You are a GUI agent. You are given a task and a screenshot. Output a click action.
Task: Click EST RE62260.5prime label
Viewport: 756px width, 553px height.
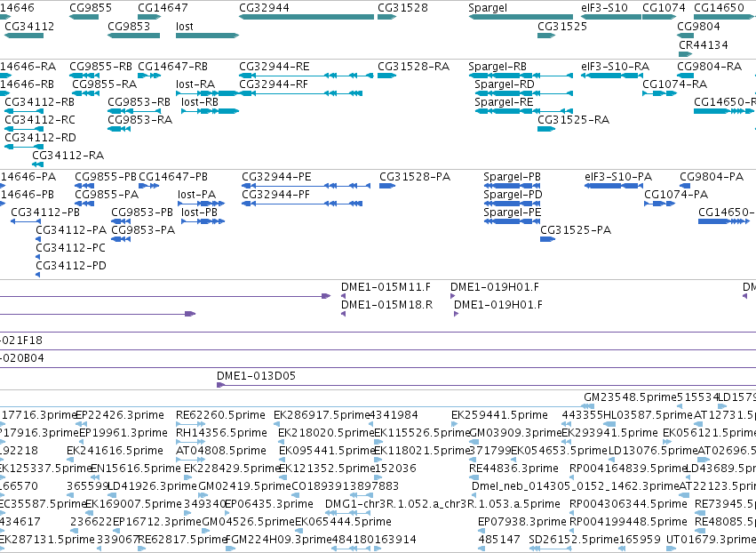tap(220, 415)
